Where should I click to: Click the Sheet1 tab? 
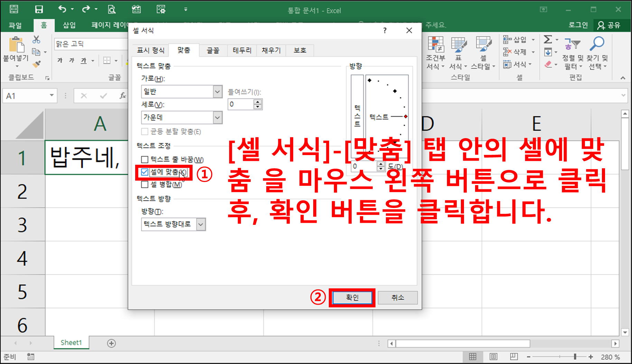[x=71, y=343]
